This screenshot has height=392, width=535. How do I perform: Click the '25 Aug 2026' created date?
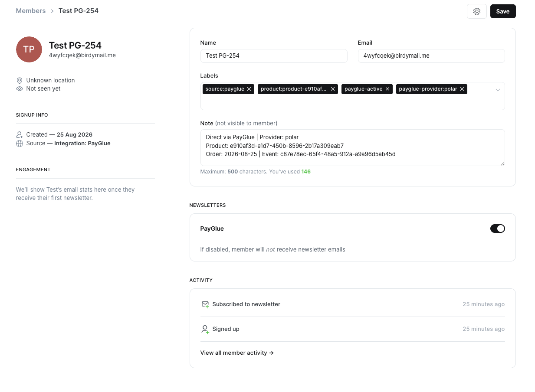75,135
